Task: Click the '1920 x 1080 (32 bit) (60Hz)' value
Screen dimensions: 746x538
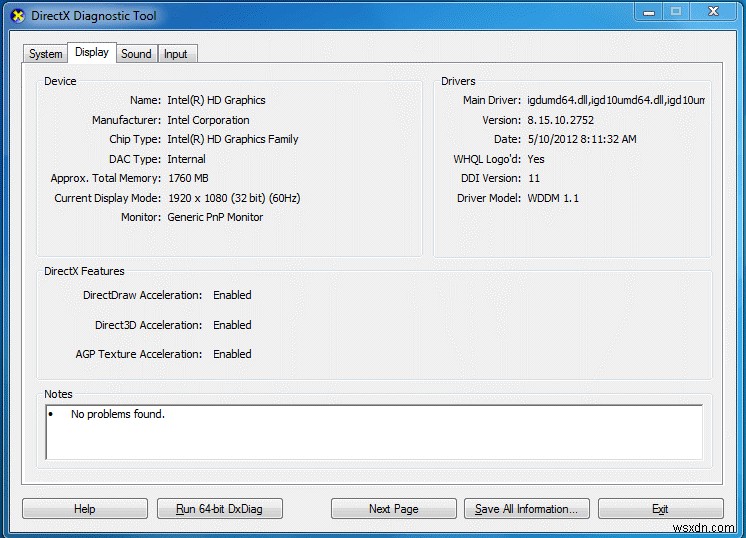Action: coord(234,198)
